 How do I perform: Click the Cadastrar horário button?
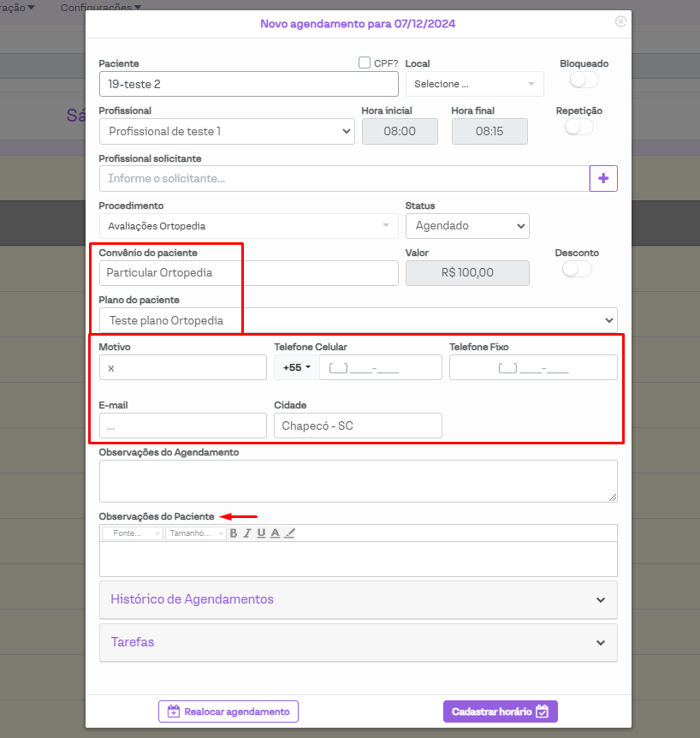point(500,711)
